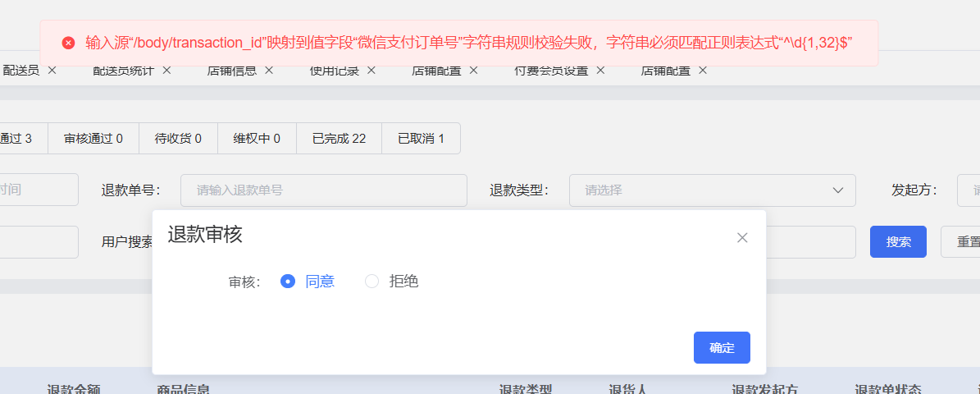Close the 付费会员设置 tab
The width and height of the screenshot is (980, 394).
coord(600,70)
